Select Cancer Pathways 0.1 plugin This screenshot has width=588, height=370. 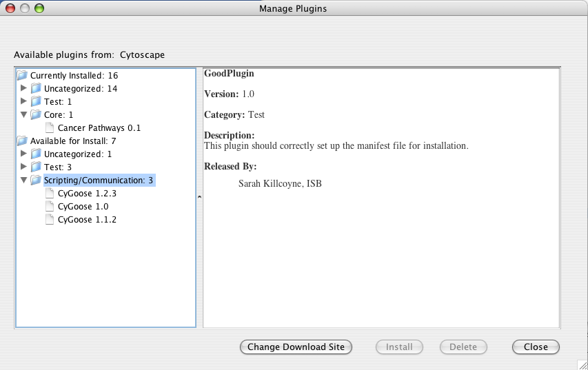[x=99, y=127]
